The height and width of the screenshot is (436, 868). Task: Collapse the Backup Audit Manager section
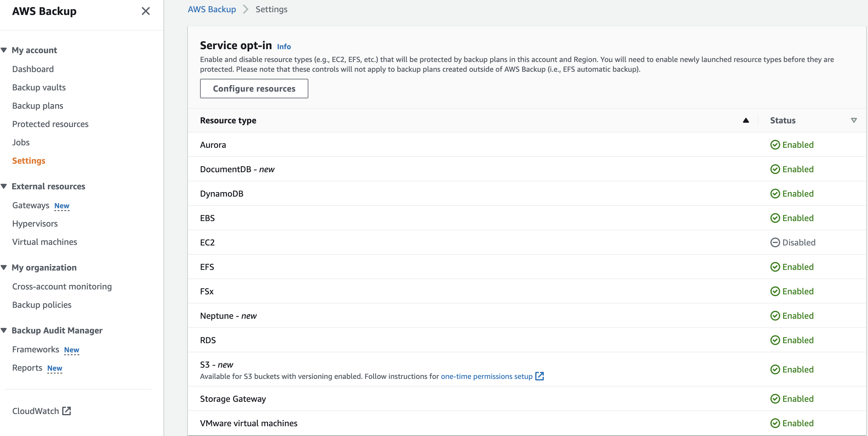pyautogui.click(x=4, y=330)
